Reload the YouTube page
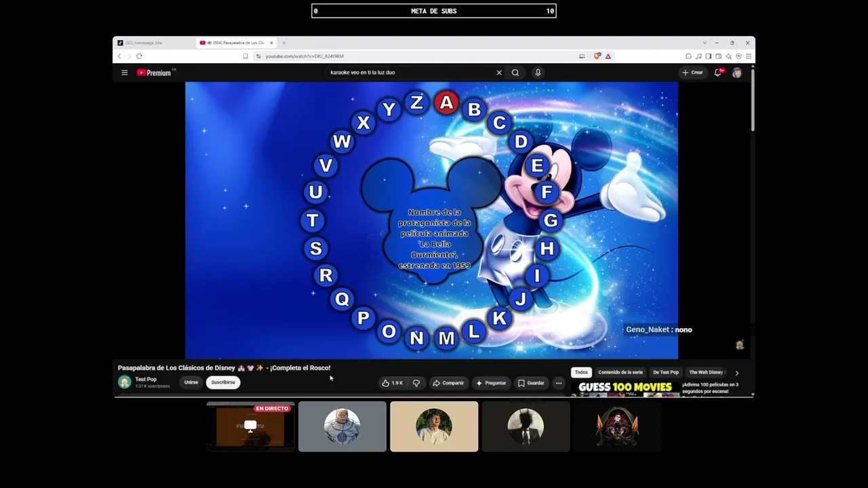The width and height of the screenshot is (868, 488). (139, 56)
